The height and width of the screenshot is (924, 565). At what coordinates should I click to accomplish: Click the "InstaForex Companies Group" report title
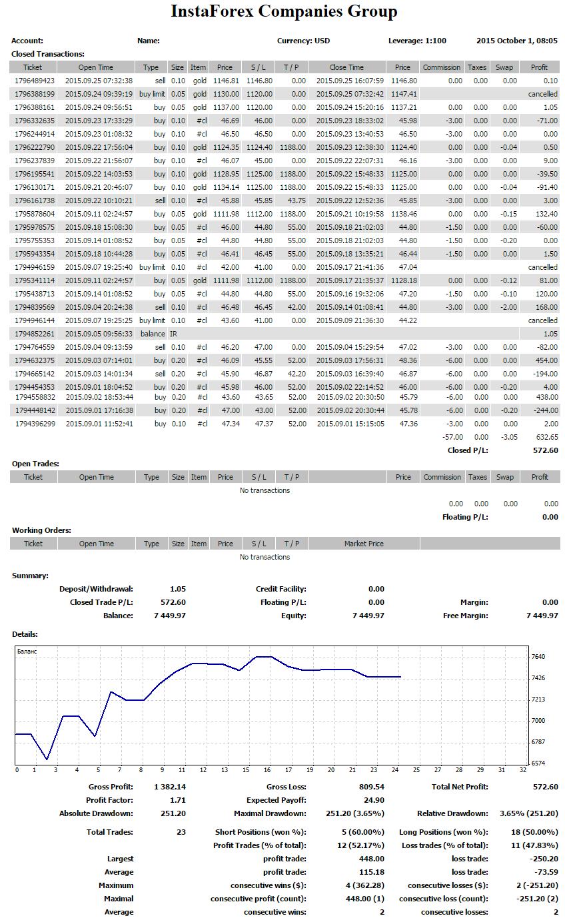click(284, 11)
